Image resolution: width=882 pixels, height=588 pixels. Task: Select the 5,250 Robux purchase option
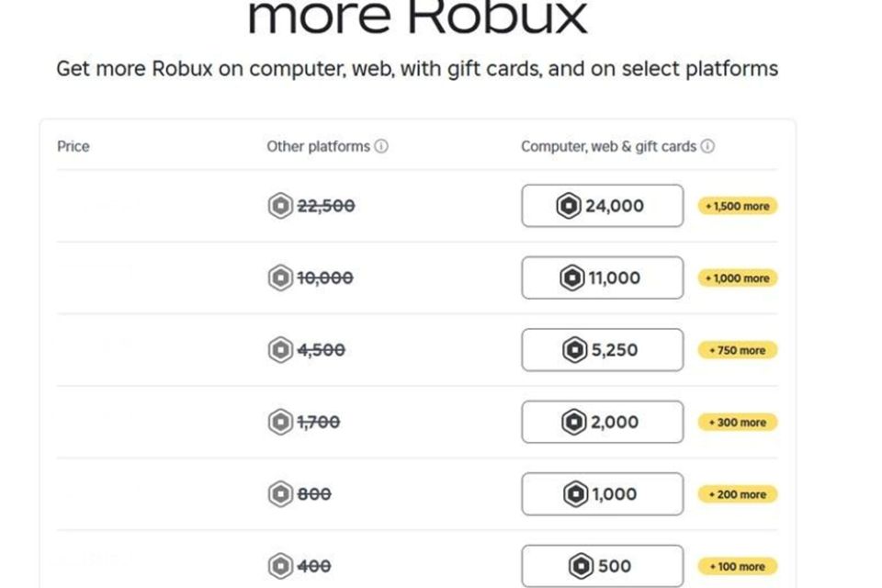pyautogui.click(x=602, y=349)
